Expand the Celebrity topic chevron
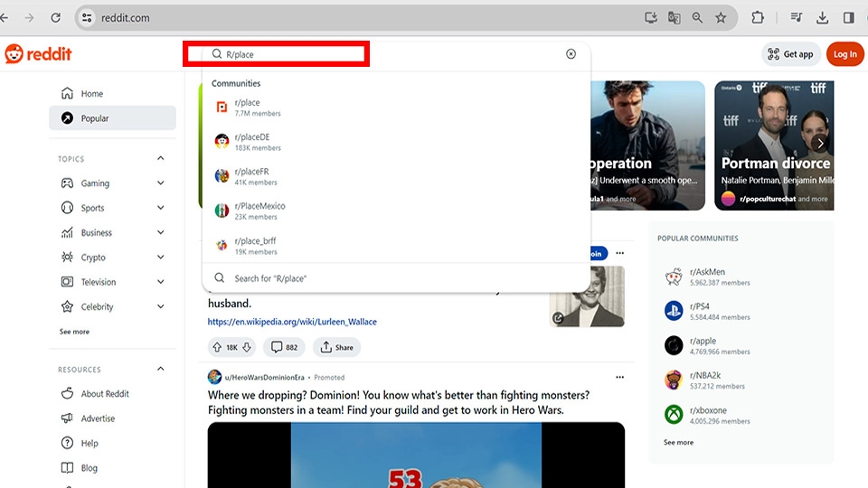Screen dimensions: 868x488 pos(161,306)
